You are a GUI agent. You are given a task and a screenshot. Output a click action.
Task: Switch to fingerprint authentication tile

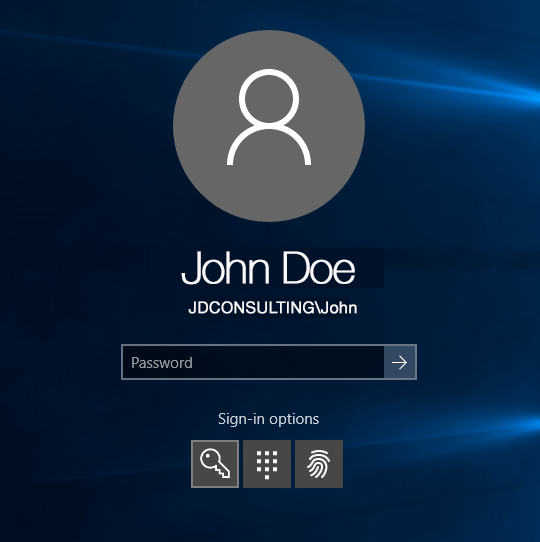319,464
